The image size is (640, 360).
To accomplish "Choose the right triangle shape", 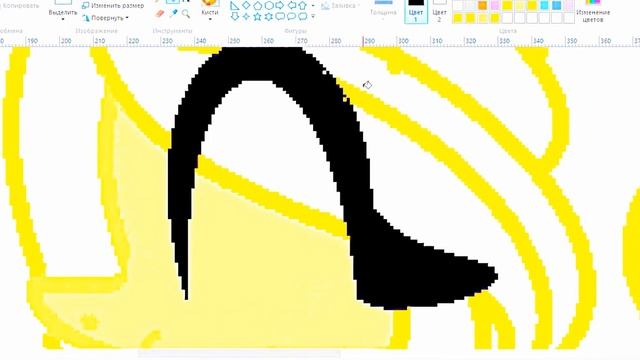I will (x=235, y=6).
